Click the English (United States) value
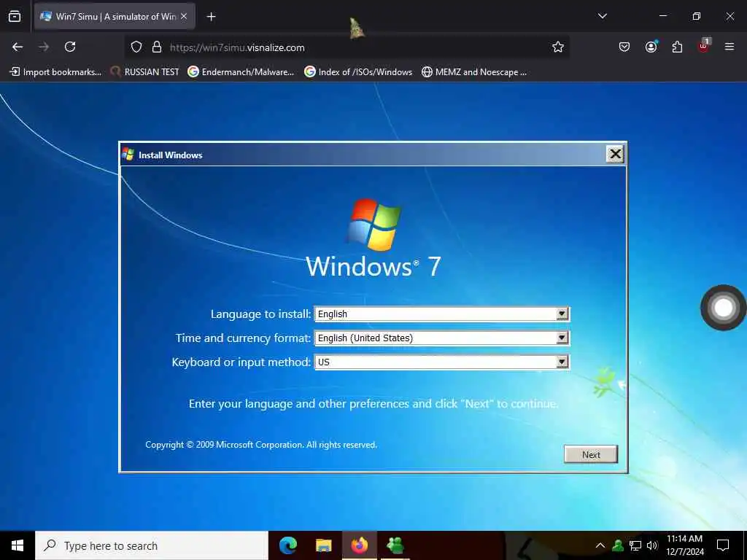Screen dimensions: 747x560 pyautogui.click(x=365, y=338)
